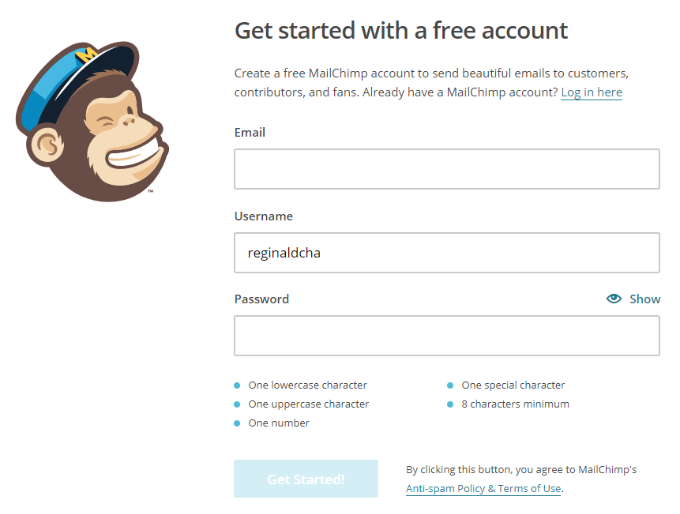Click the Email field label

pyautogui.click(x=250, y=133)
